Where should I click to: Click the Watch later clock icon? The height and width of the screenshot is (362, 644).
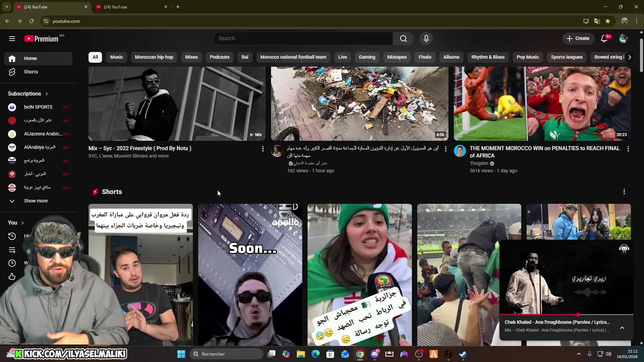coord(12,263)
